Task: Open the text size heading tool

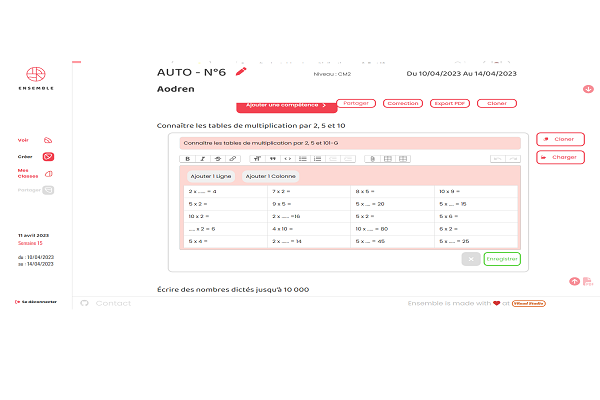Action: 257,159
